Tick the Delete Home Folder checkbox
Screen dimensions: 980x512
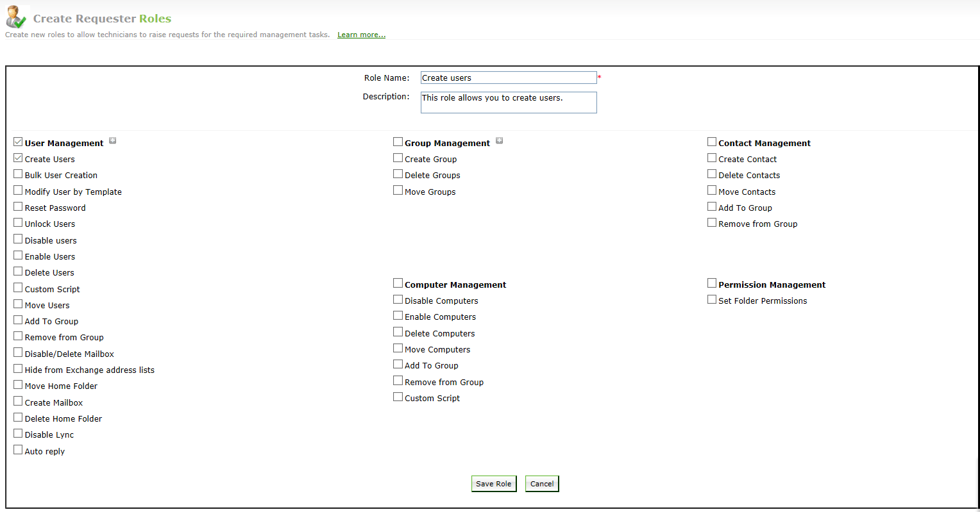[18, 417]
